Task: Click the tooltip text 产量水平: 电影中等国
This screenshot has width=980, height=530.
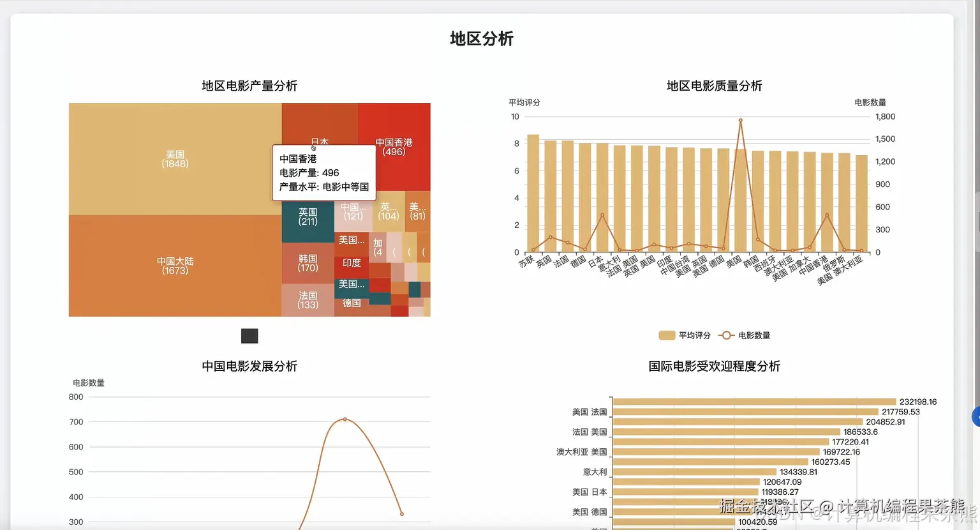Action: [324, 186]
